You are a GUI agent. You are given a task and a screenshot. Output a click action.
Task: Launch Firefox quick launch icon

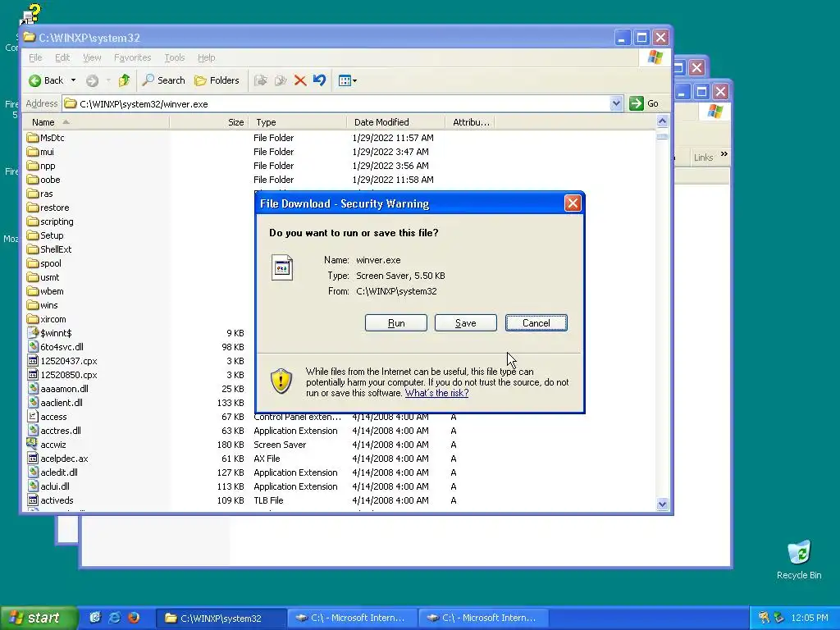(x=134, y=618)
